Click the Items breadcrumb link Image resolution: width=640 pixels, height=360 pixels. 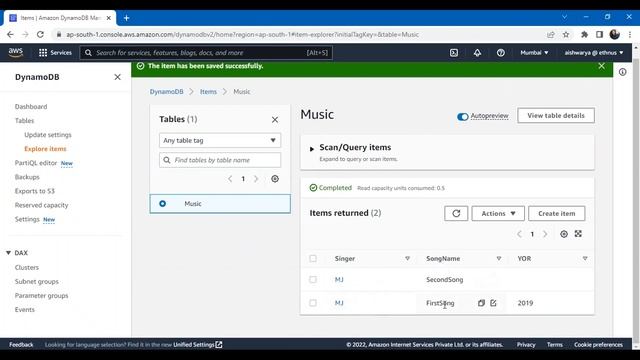(x=208, y=91)
